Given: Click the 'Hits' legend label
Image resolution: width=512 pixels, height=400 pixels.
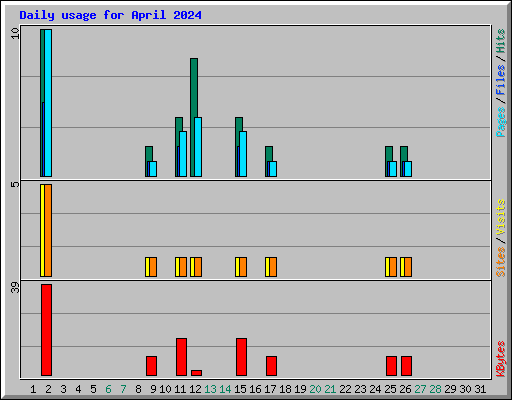Looking at the screenshot, I should tap(500, 41).
